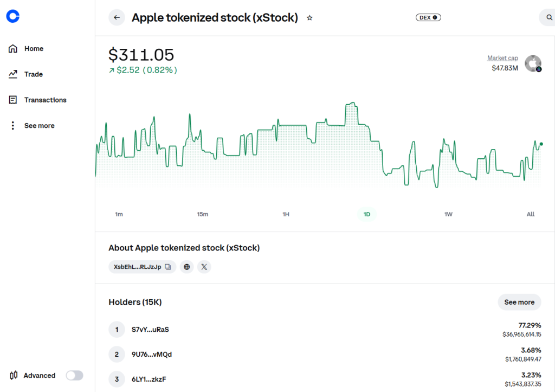Click the $2.52 (0.82%) change
The image size is (555, 392).
(143, 70)
